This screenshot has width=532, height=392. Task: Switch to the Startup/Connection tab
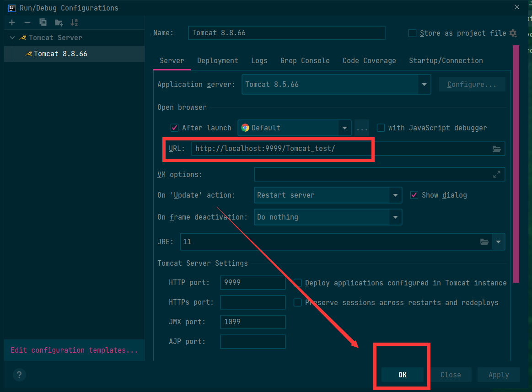(x=446, y=61)
